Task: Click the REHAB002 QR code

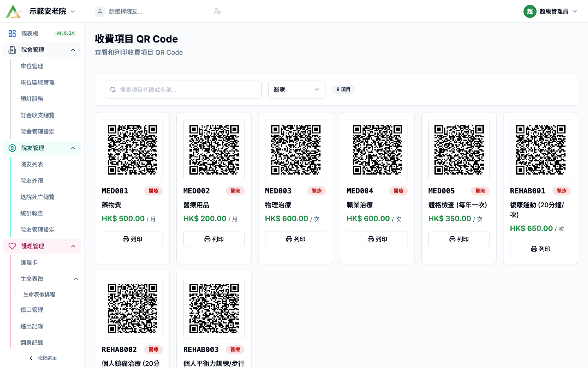Action: [x=132, y=308]
